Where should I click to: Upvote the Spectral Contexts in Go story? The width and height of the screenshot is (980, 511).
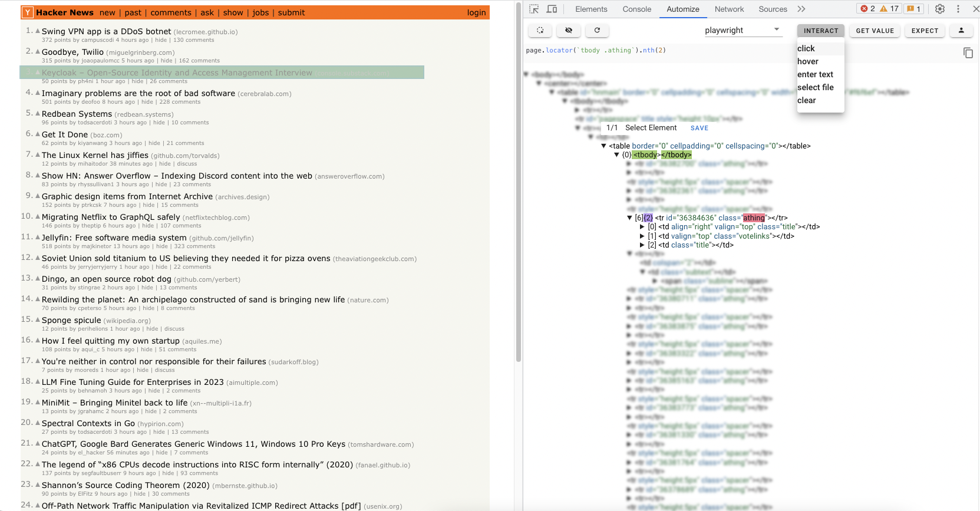coord(38,423)
